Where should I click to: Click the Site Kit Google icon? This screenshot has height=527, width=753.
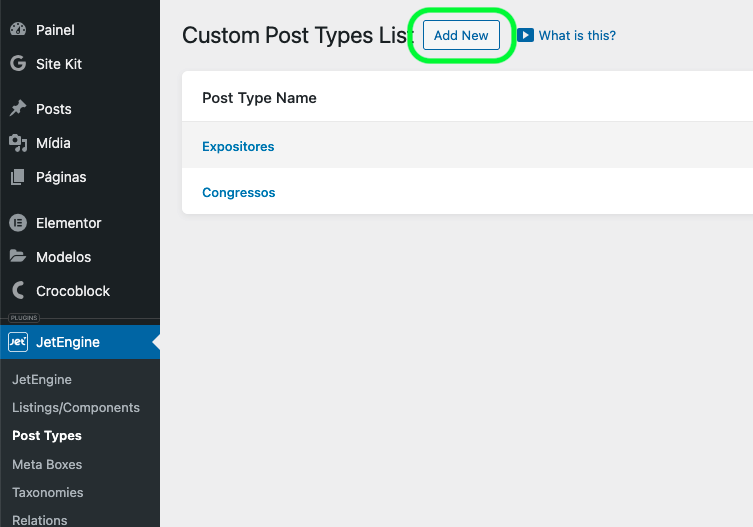pyautogui.click(x=18, y=64)
